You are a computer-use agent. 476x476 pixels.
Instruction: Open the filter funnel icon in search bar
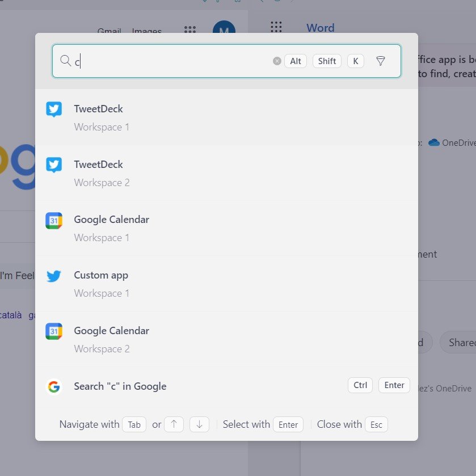tap(380, 61)
